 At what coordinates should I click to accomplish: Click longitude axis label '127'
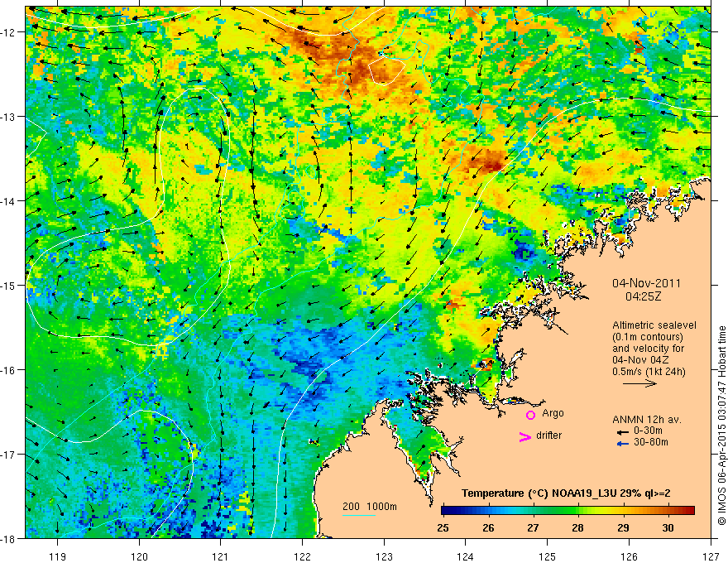click(711, 556)
